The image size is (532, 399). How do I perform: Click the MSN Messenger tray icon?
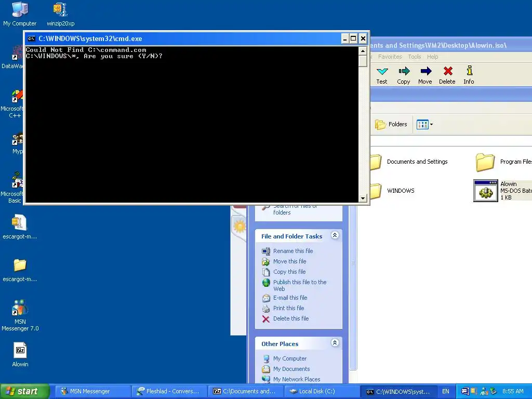[x=484, y=391]
